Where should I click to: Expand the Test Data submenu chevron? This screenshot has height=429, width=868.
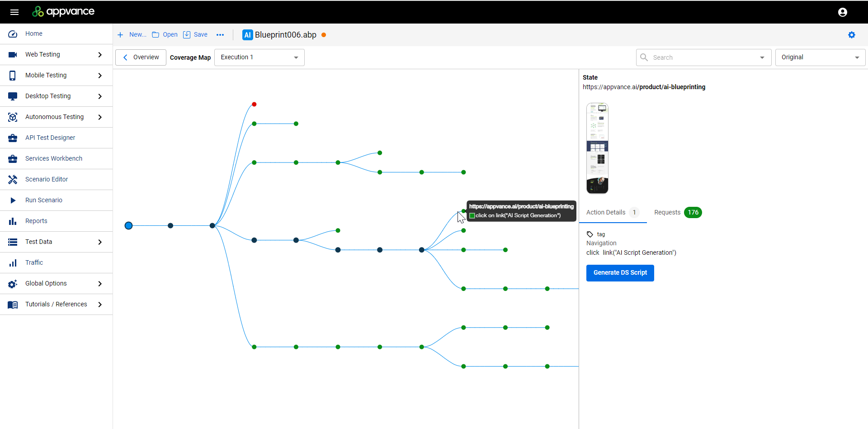100,242
